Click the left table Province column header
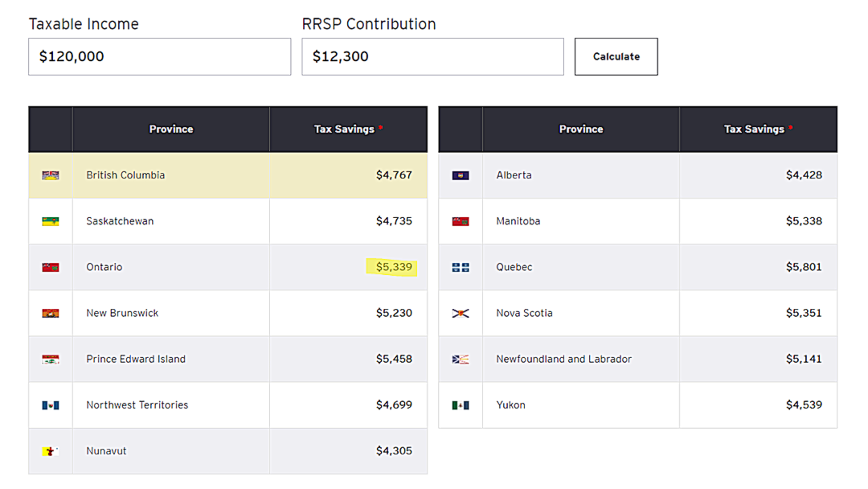Viewport: 868px width, 489px height. coord(171,129)
